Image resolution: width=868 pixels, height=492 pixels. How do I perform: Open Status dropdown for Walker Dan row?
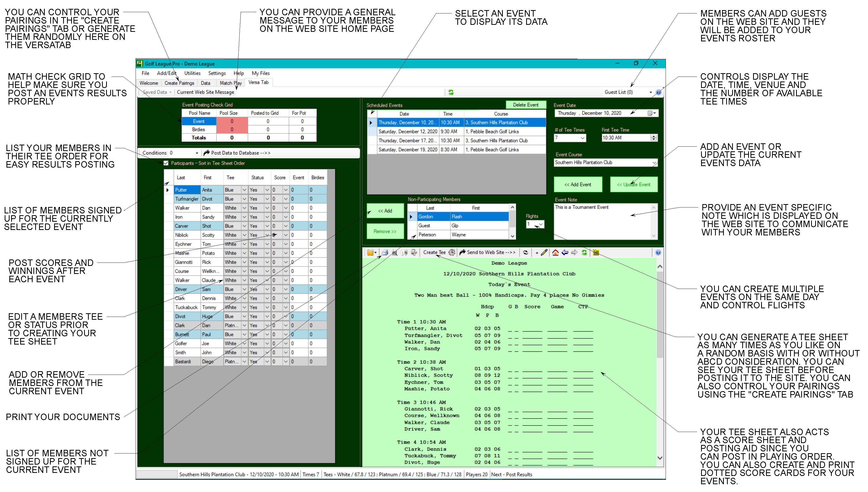click(x=267, y=208)
